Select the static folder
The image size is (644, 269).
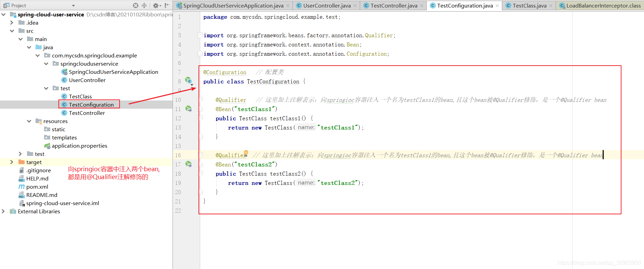pyautogui.click(x=58, y=129)
